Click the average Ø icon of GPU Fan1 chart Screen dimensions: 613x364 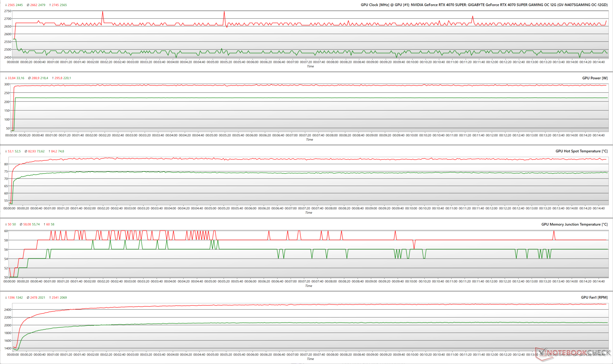click(x=28, y=298)
